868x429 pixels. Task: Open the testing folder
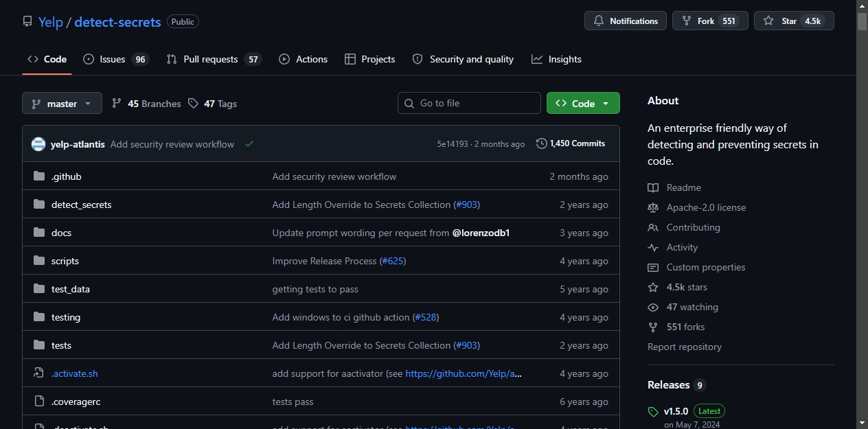66,317
